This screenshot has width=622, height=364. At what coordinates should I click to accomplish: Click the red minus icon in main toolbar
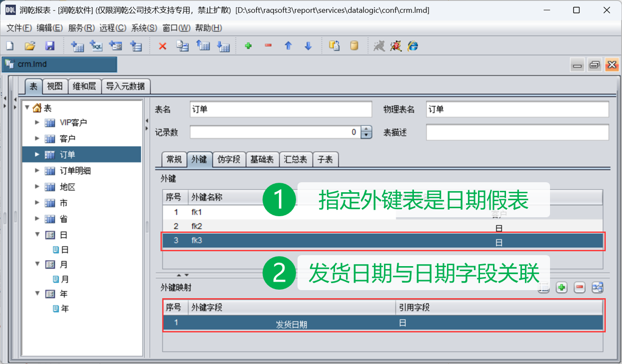[x=268, y=46]
